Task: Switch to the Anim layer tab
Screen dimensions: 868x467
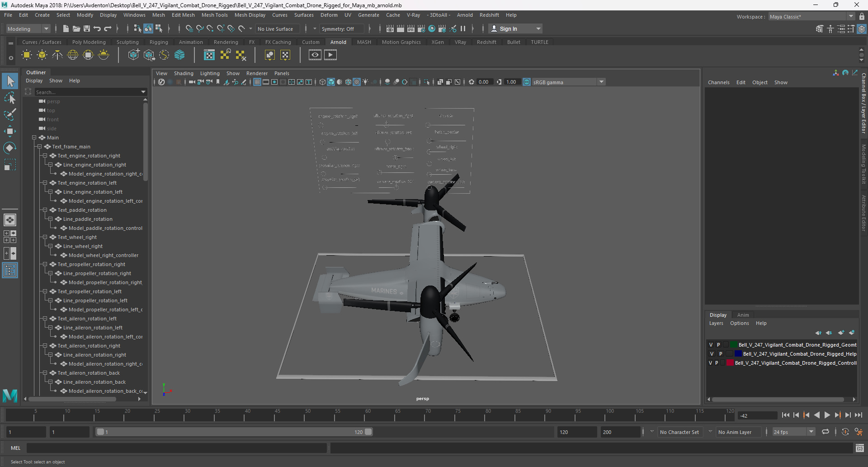Action: click(x=743, y=315)
